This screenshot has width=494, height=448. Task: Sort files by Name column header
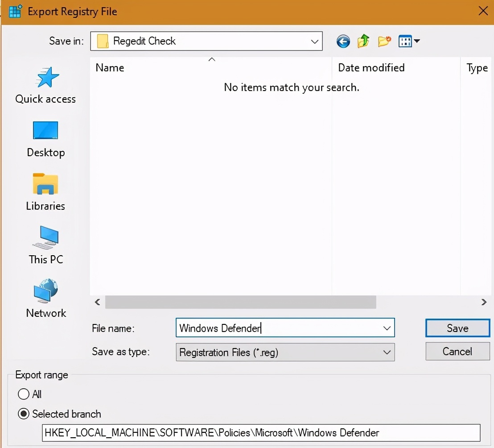click(x=110, y=68)
